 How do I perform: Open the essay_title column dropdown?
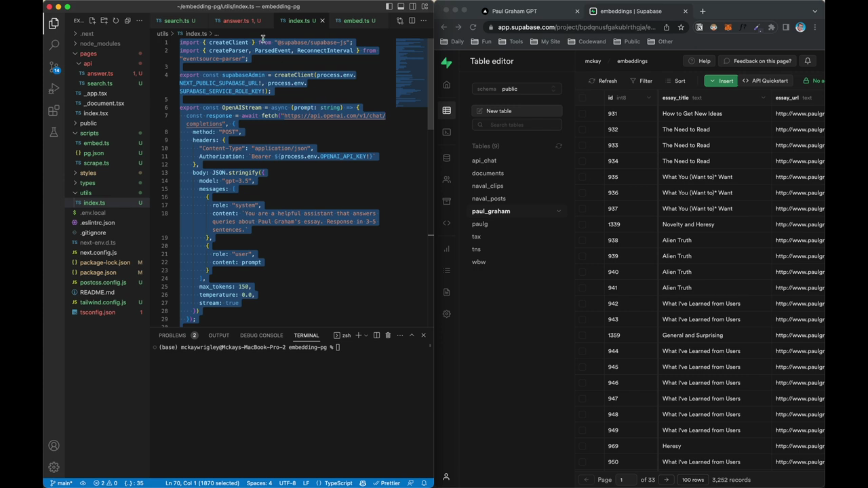[x=763, y=98]
